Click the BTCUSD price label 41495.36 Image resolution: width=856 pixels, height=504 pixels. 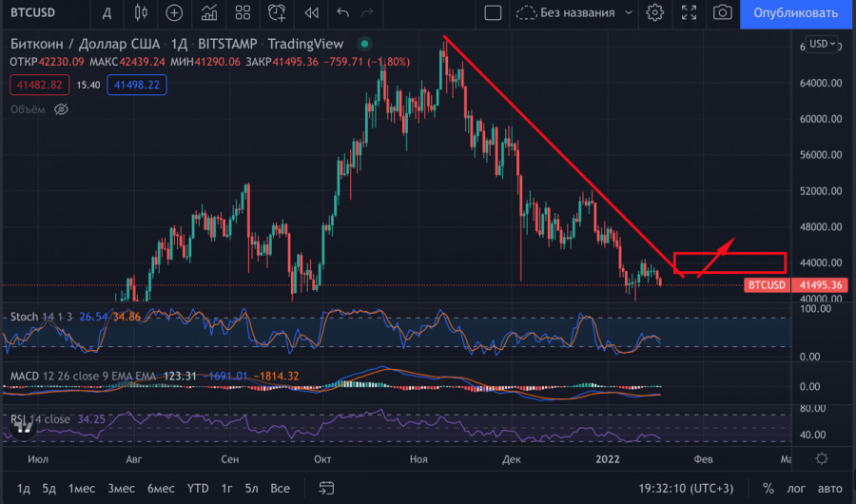(x=795, y=285)
